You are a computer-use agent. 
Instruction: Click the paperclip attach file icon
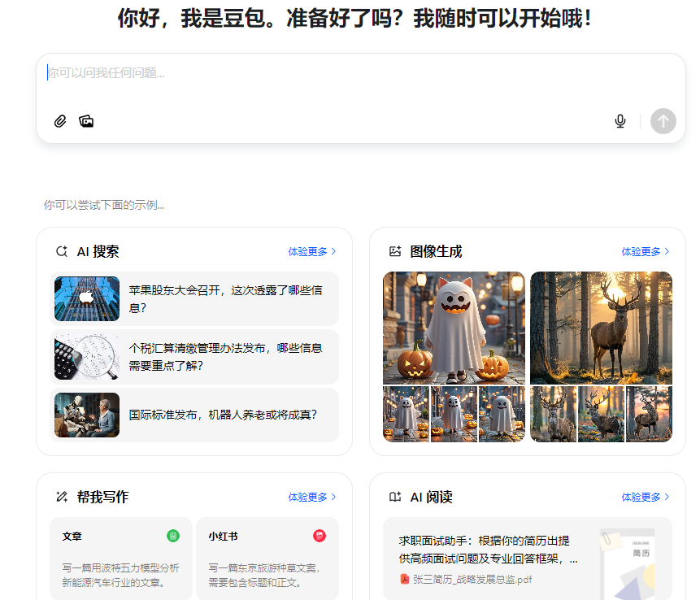[x=59, y=121]
